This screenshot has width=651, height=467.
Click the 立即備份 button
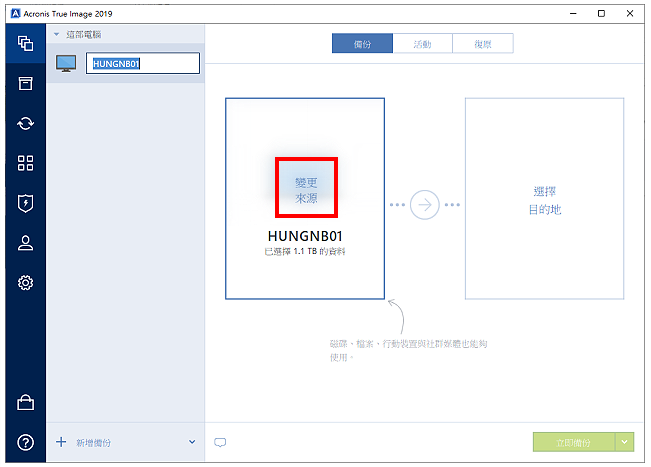(x=574, y=442)
